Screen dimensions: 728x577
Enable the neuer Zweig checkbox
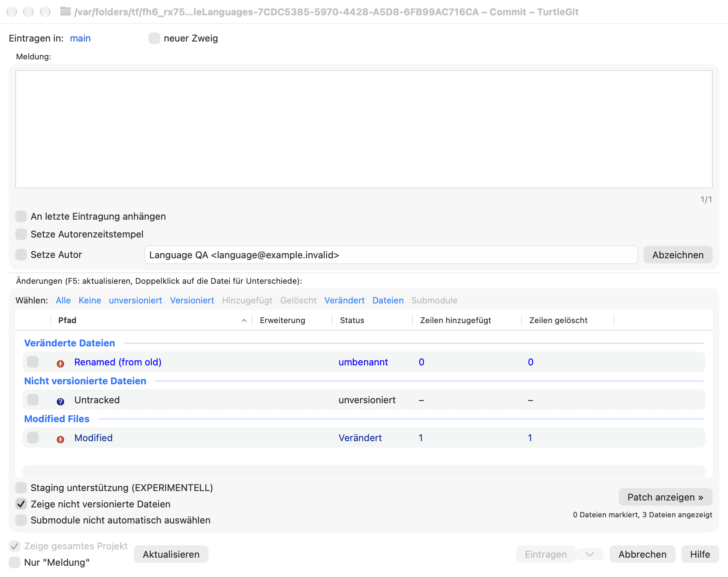(x=154, y=38)
